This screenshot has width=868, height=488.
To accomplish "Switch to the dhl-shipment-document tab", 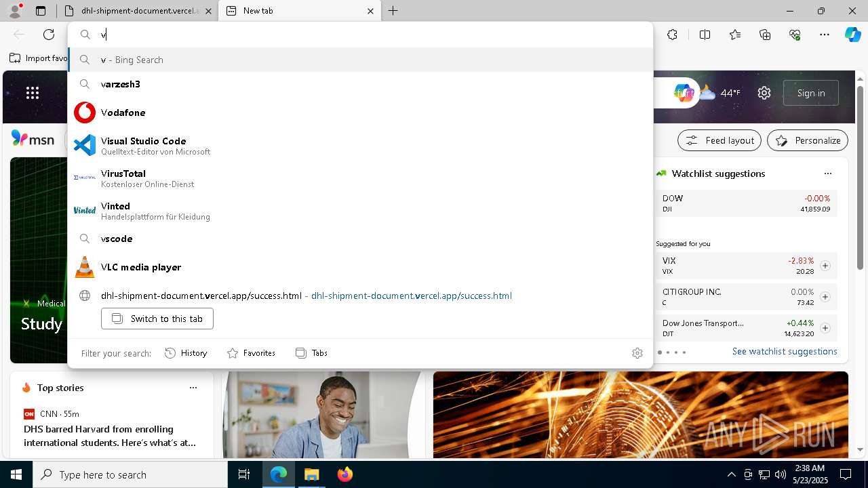I will [137, 11].
